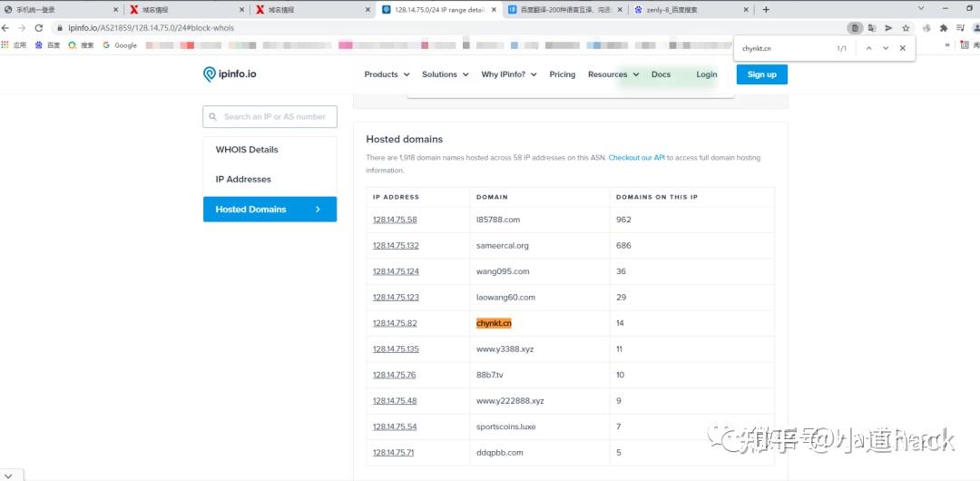980x481 pixels.
Task: Open IP address 128.14.75.76
Action: (394, 376)
